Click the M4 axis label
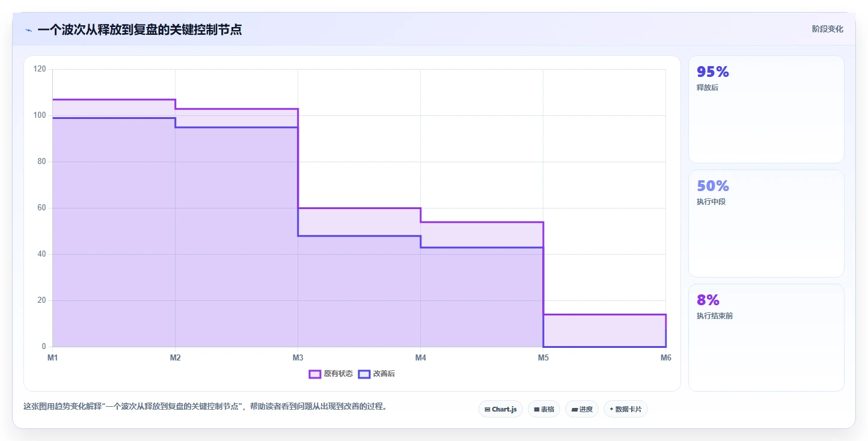868x441 pixels. (x=421, y=357)
